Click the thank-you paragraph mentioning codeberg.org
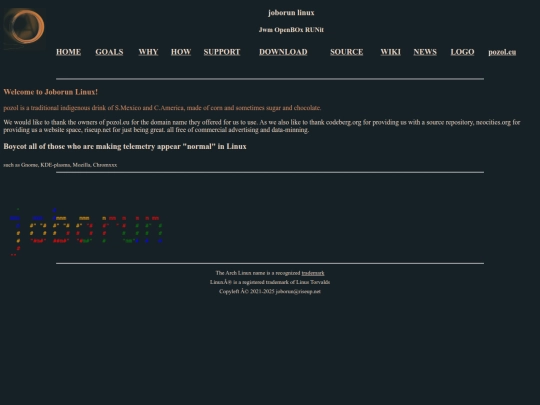Viewport: 540px width, 405px height. point(262,126)
